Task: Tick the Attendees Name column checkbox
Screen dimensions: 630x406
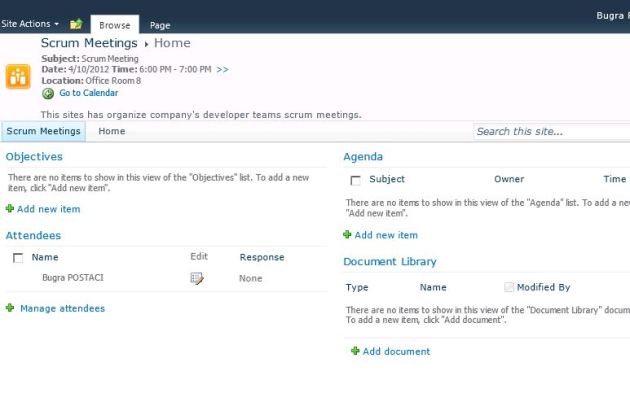Action: pos(18,258)
